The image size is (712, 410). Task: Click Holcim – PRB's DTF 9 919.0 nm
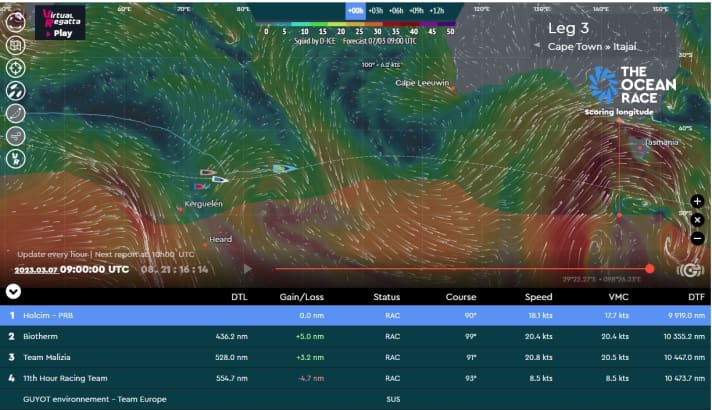(687, 315)
